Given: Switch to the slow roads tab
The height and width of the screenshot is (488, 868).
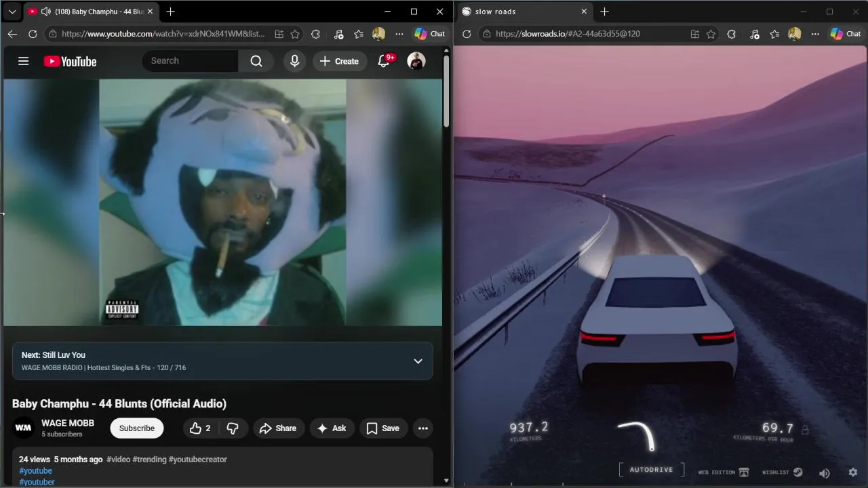Looking at the screenshot, I should [x=524, y=12].
